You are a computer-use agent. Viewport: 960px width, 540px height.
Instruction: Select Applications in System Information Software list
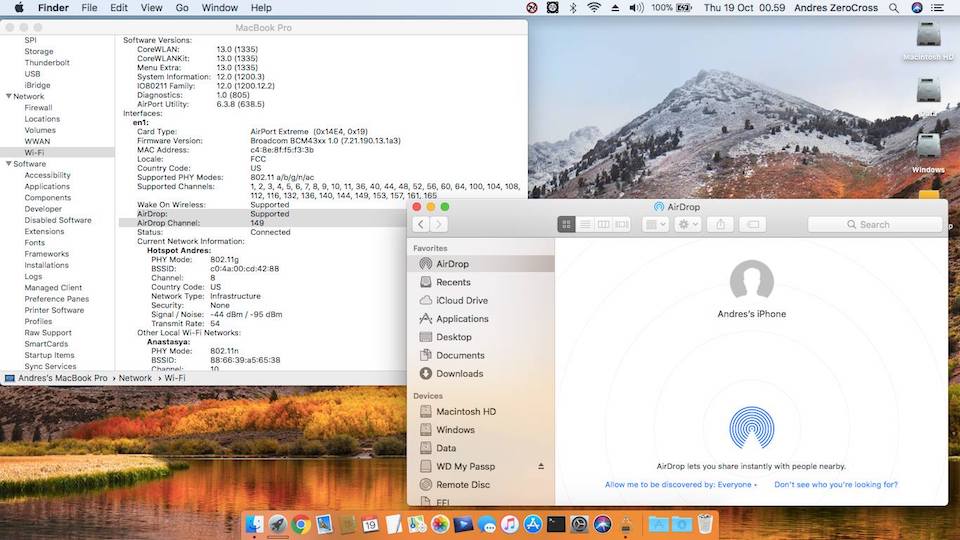tap(47, 187)
